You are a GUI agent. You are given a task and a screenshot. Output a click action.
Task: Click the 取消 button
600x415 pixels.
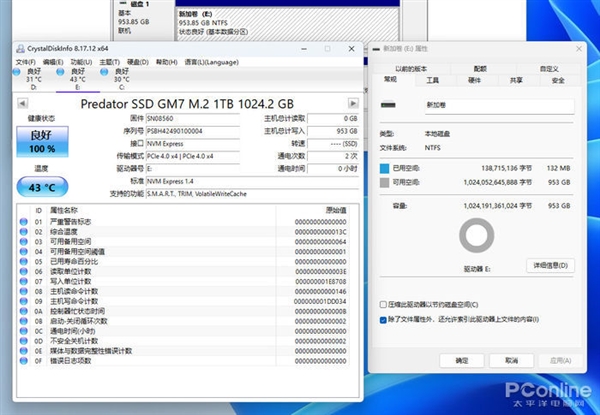point(512,360)
